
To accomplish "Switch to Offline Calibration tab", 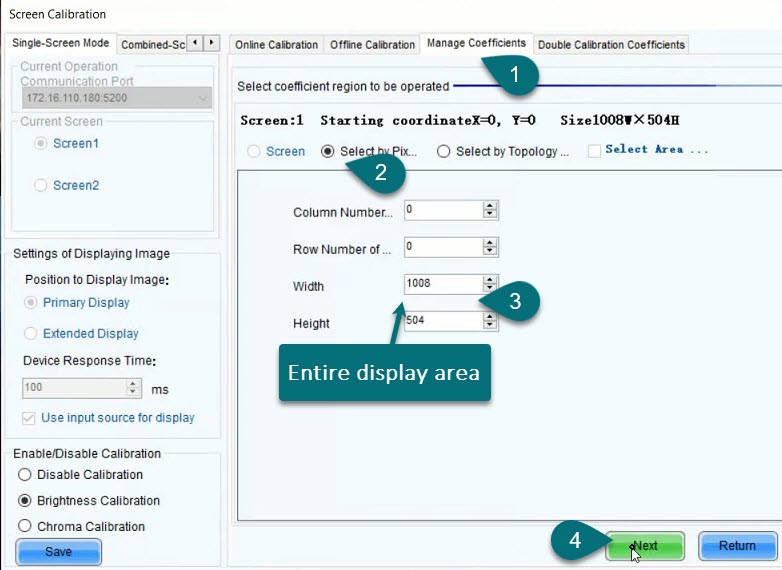I will point(372,45).
